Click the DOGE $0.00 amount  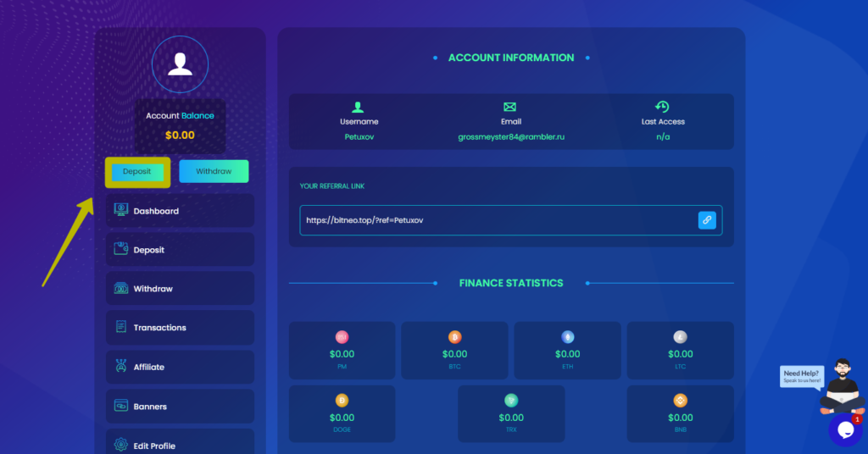coord(342,418)
